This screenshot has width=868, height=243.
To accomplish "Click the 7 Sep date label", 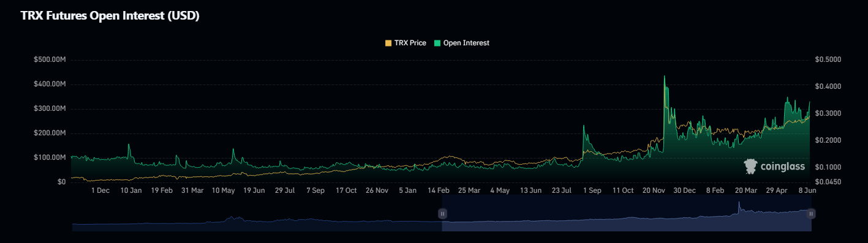I will [315, 190].
